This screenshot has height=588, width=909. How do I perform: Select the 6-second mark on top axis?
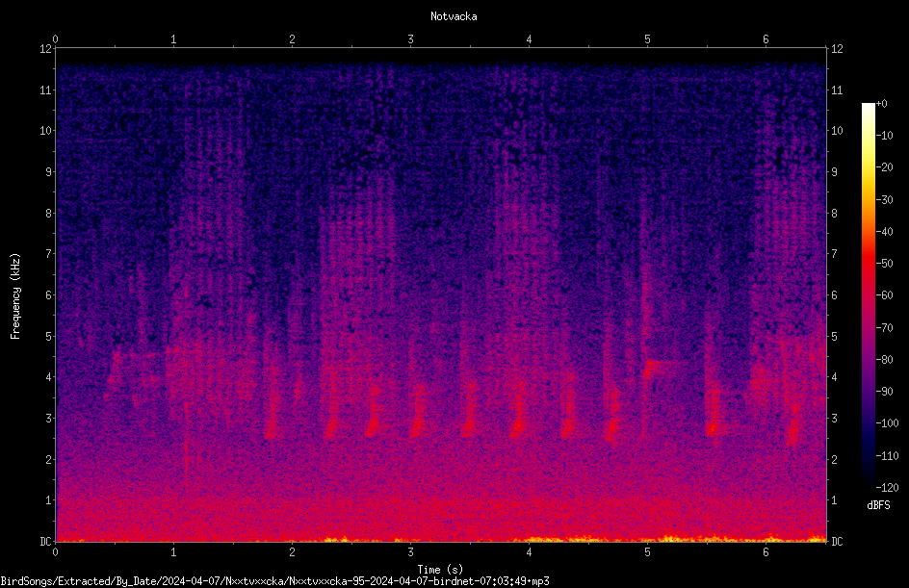(766, 39)
